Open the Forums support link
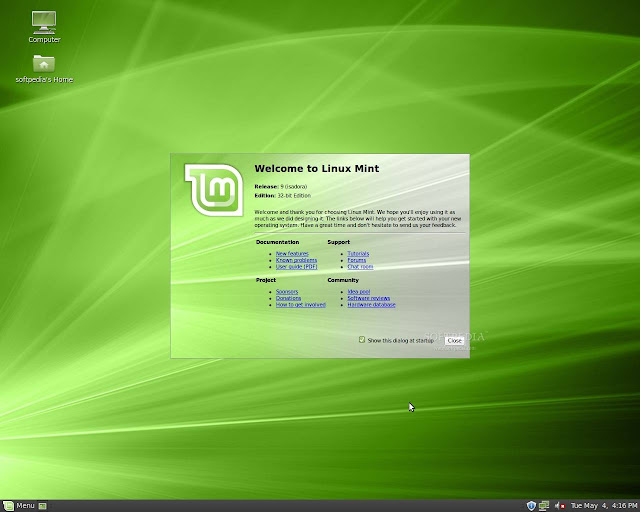 click(x=357, y=260)
